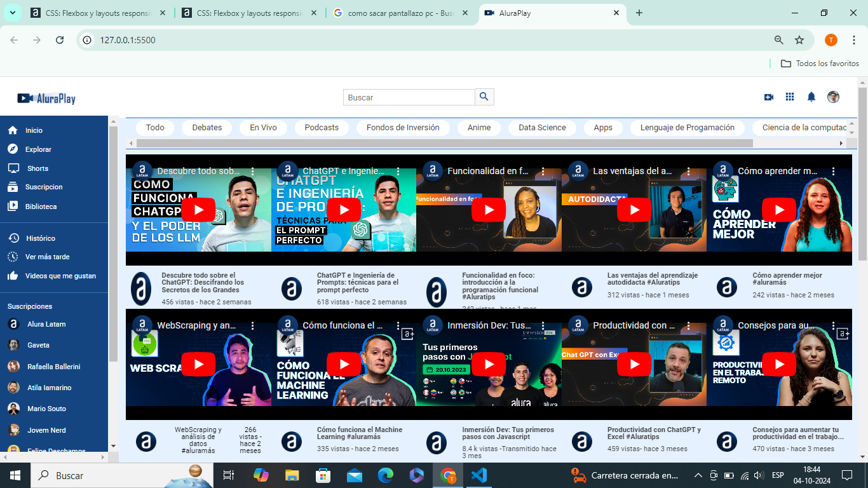Open three-dot menu on 'ChatGPT e Ingeniería' video
Viewport: 868px width, 488px height.
[398, 172]
